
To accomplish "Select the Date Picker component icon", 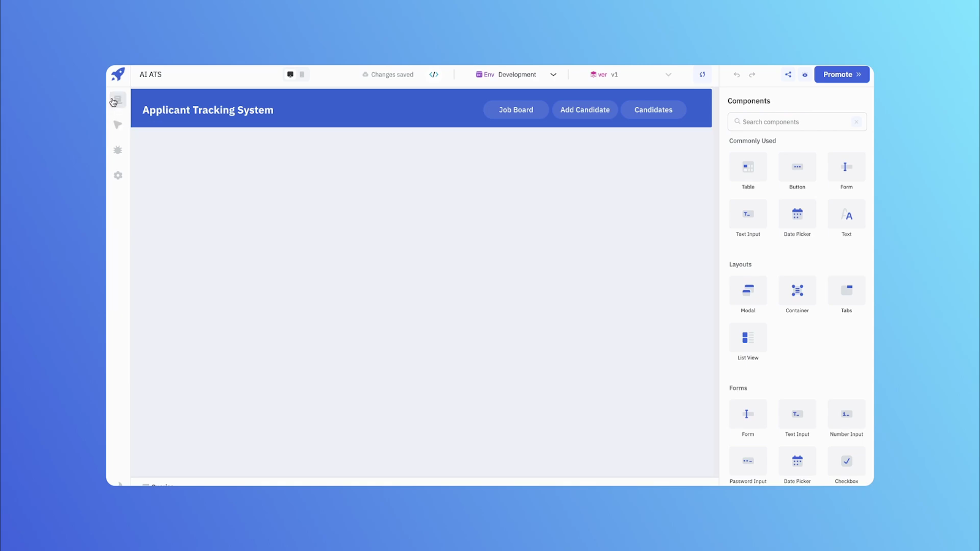I will [797, 214].
